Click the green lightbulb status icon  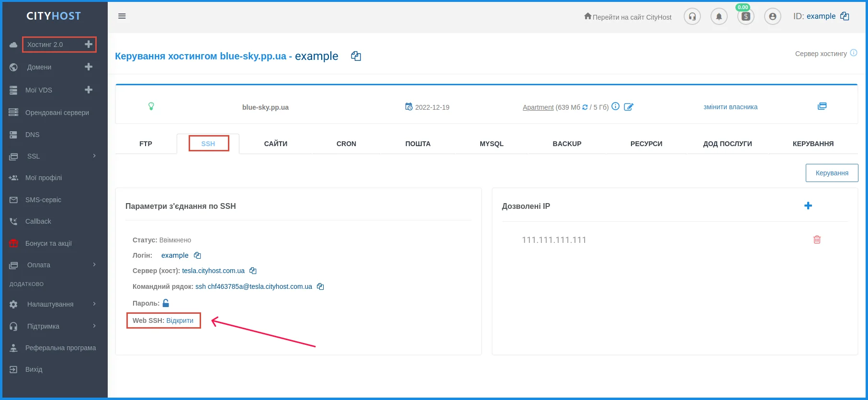(x=151, y=106)
